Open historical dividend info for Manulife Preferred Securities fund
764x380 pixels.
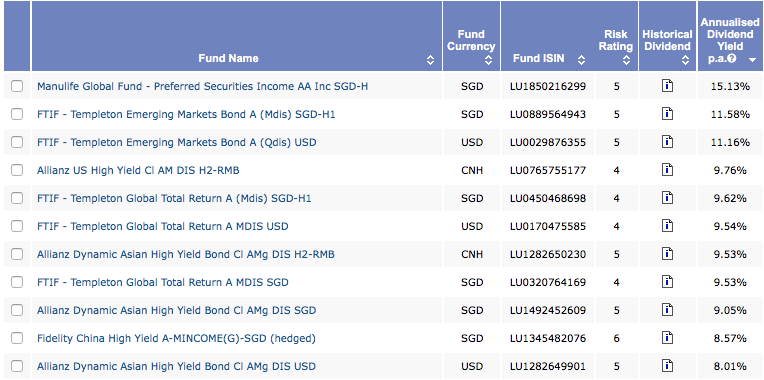point(667,86)
